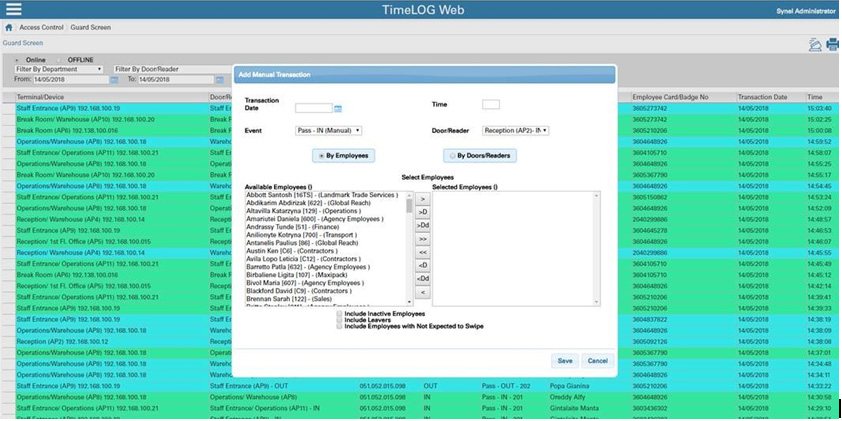This screenshot has height=421, width=842.
Task: Click the print icon
Action: coord(832,44)
